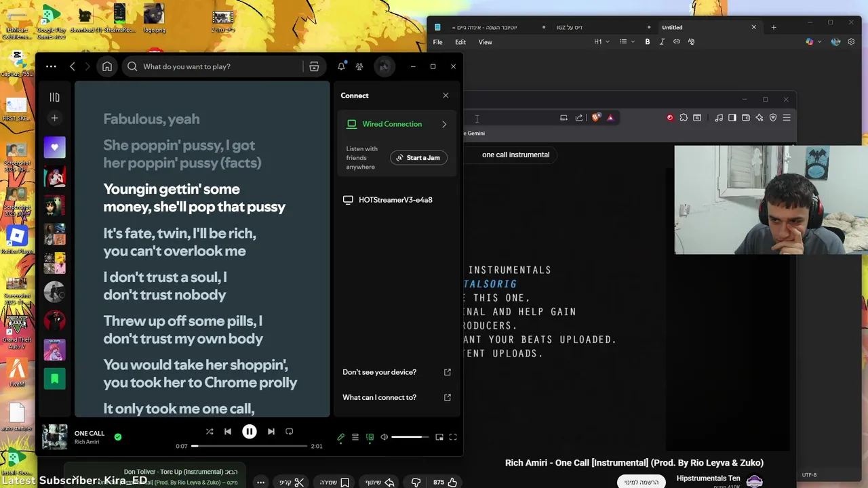Open Spotify notifications bell
868x488 pixels.
coord(341,66)
